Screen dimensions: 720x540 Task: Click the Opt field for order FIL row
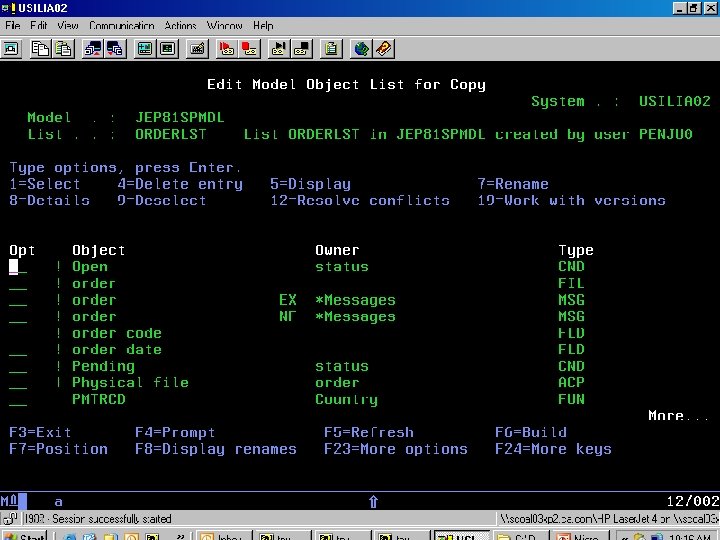click(18, 283)
